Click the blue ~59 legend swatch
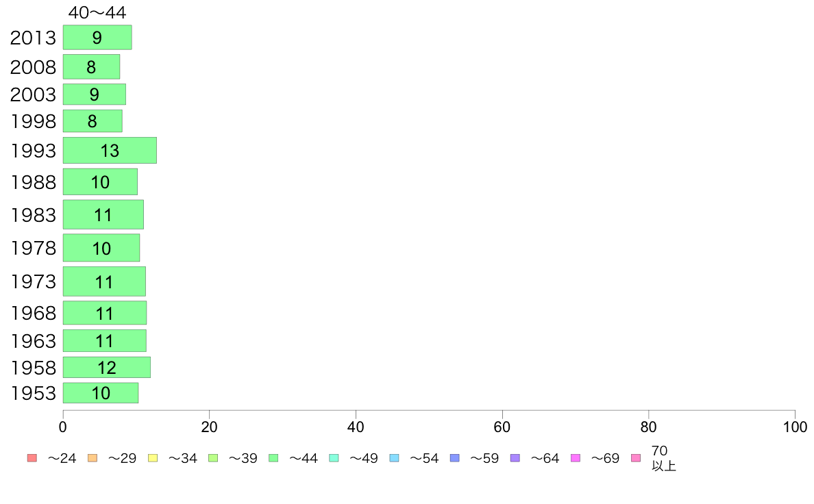Screen dimensions: 814x504 455,458
